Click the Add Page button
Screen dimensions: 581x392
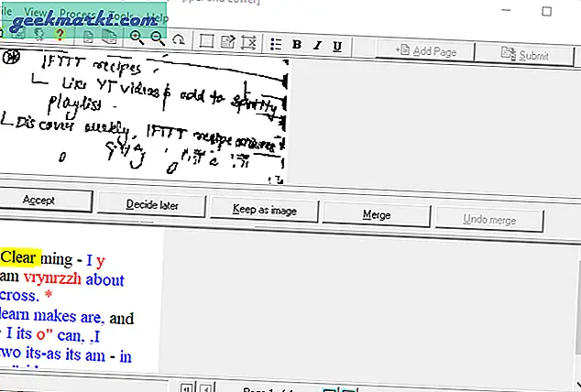point(425,51)
